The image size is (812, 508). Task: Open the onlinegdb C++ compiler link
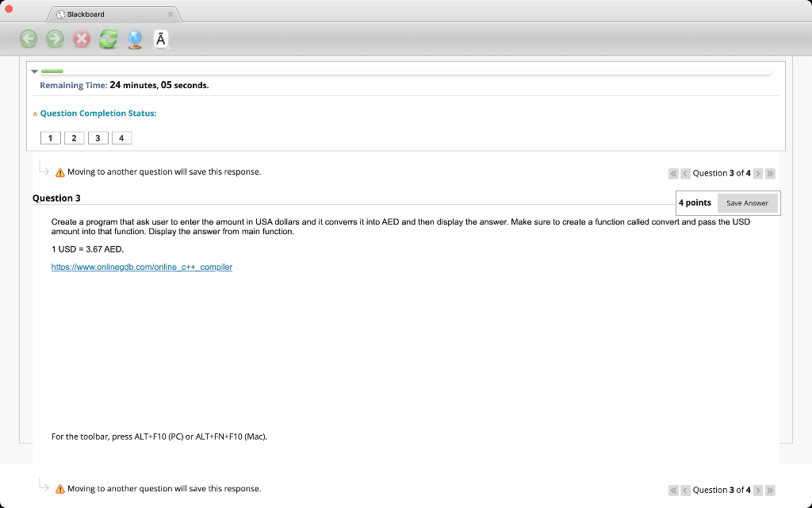142,267
